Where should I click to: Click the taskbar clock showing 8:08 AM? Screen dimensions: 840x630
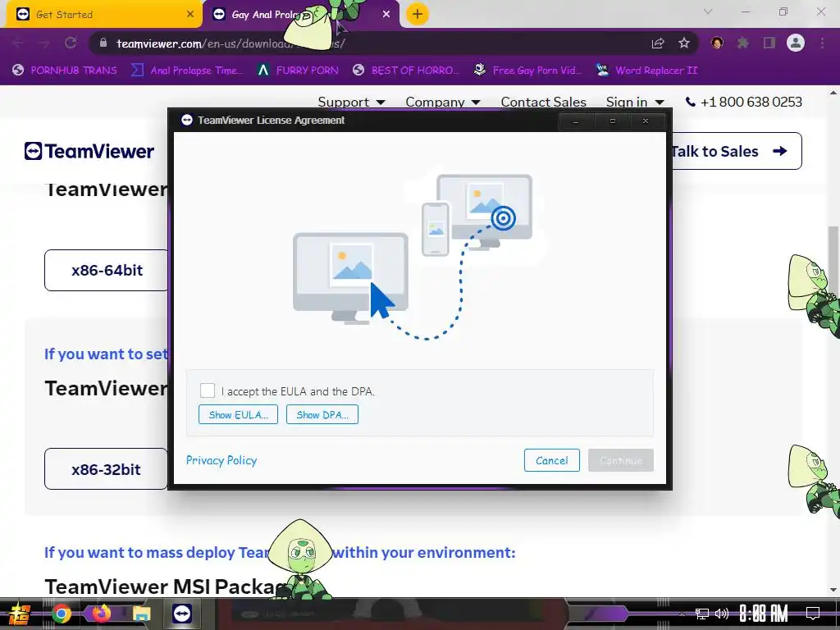764,614
